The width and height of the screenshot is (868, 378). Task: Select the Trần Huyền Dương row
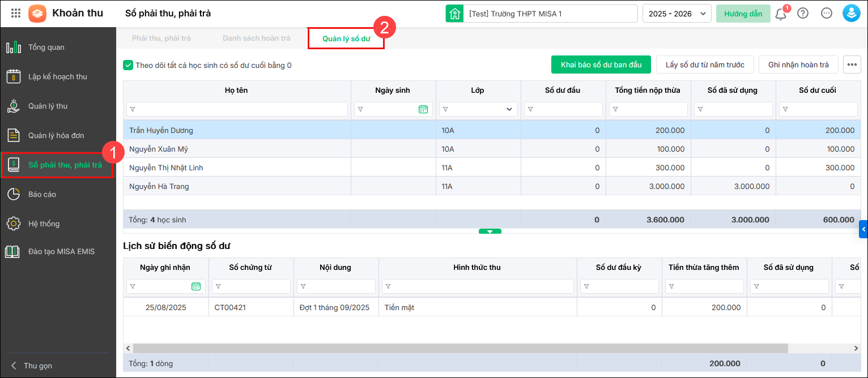491,130
